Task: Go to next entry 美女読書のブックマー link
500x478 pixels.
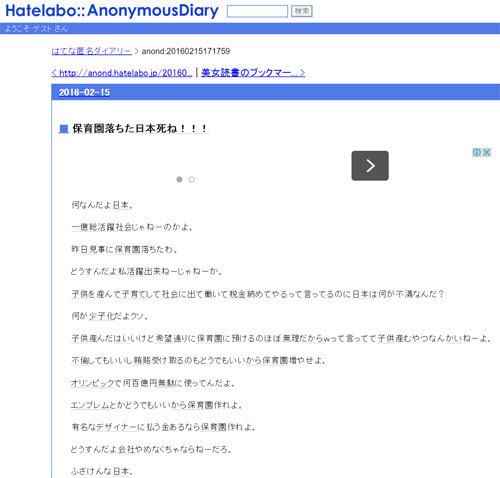Action: [x=253, y=73]
